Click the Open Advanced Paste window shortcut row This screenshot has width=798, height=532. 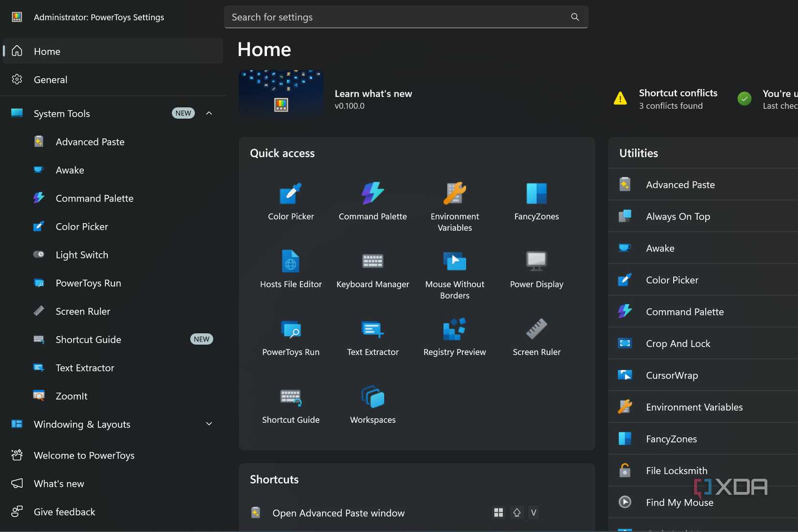point(416,513)
